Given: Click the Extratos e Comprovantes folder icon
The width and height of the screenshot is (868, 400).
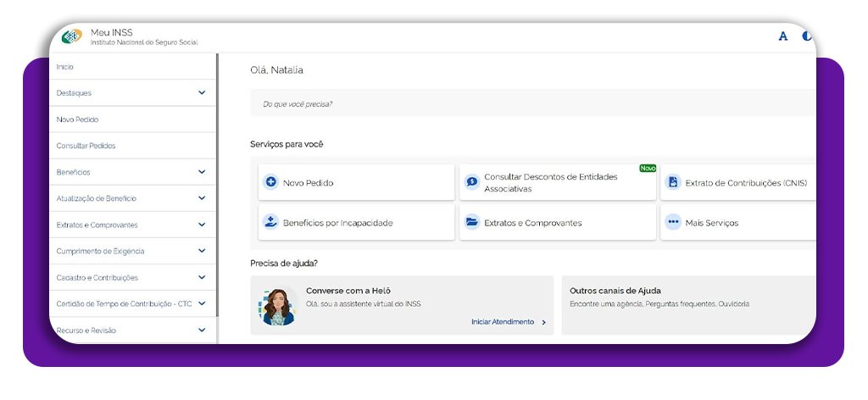Looking at the screenshot, I should (x=471, y=222).
